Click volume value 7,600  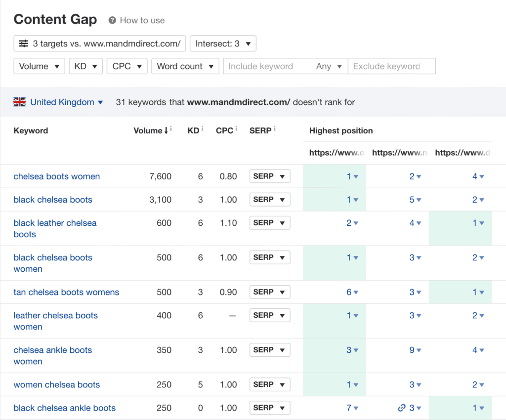point(161,176)
